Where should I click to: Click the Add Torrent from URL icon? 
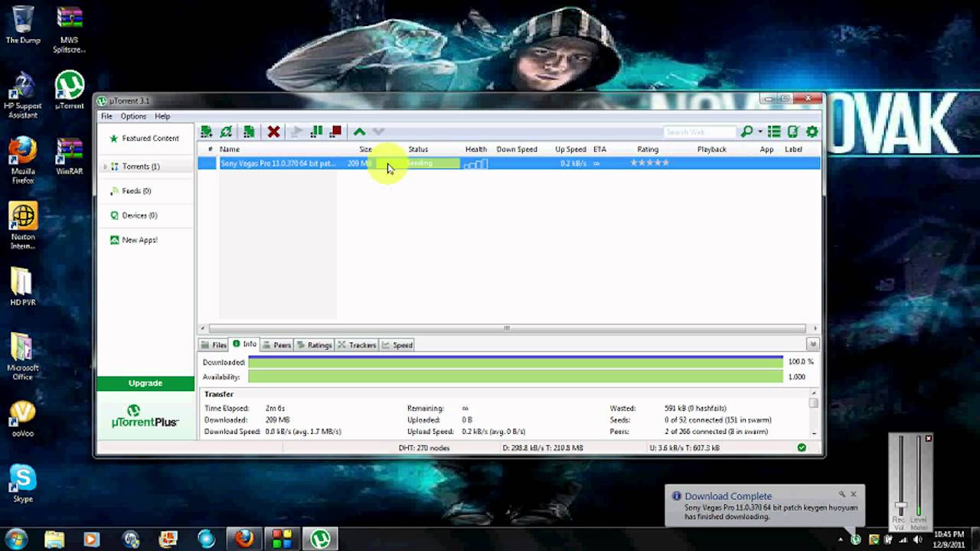tap(226, 132)
